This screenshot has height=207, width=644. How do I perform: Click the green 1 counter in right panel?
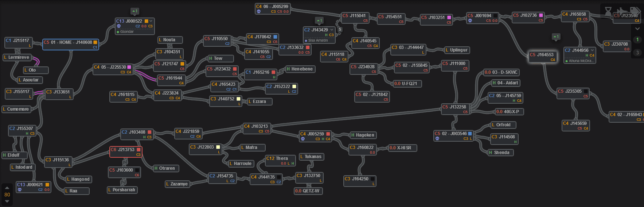click(x=637, y=39)
